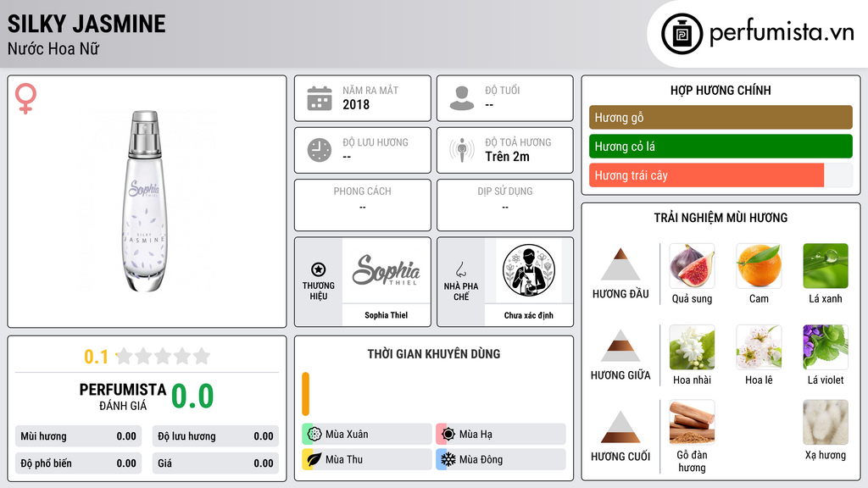Select the Mùa Xuân season button
The height and width of the screenshot is (488, 868).
367,434
